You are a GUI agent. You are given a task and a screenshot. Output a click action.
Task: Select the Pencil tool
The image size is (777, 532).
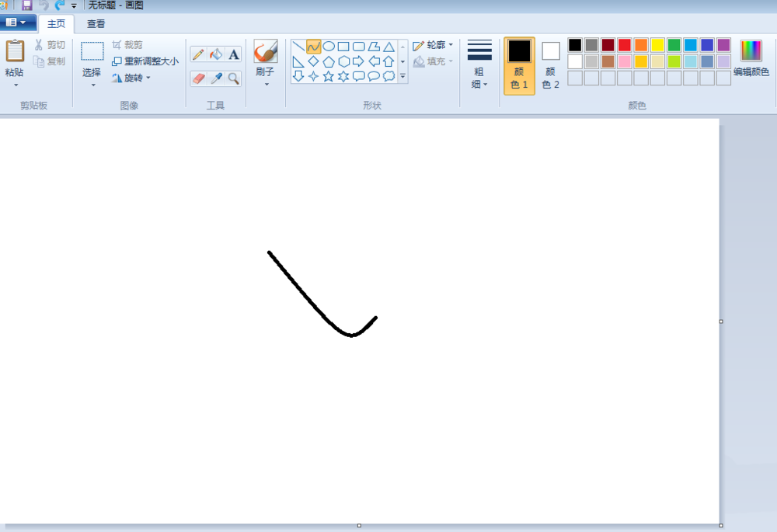click(x=198, y=54)
